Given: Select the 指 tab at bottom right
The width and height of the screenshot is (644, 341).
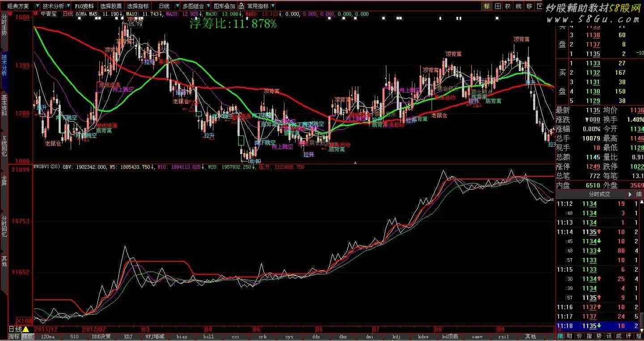Looking at the screenshot, I should pos(589,337).
